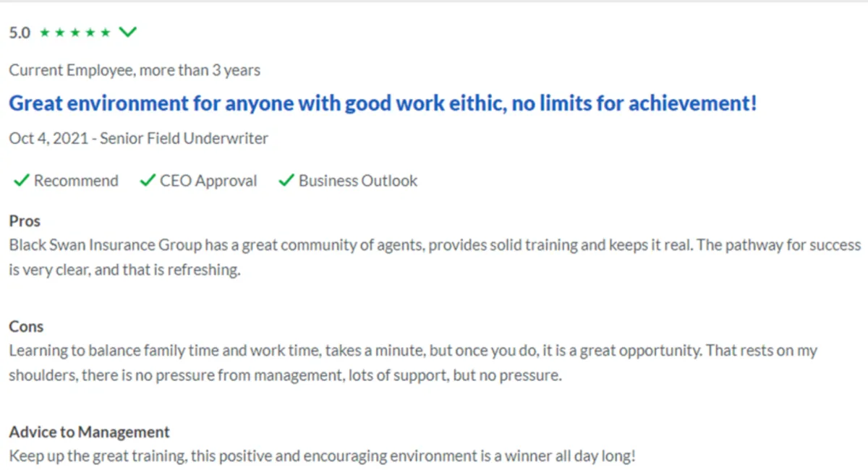This screenshot has width=868, height=470.
Task: Click the fifth green rating star
Action: (x=106, y=33)
